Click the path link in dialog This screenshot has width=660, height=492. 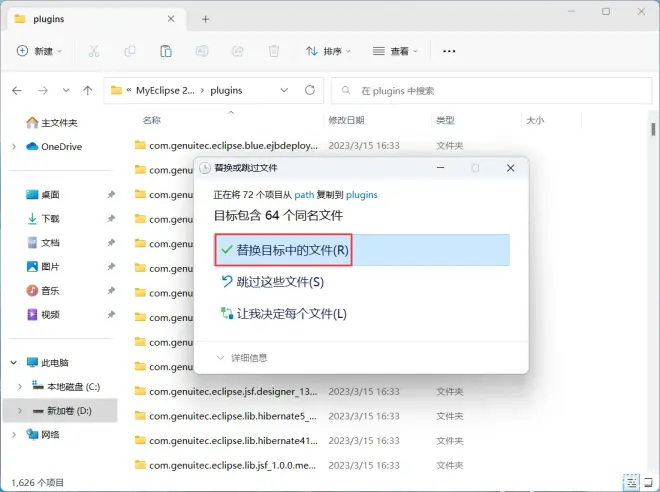pos(304,195)
